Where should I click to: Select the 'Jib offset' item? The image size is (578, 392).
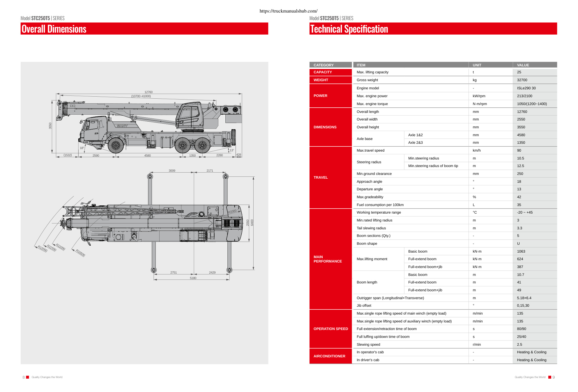pyautogui.click(x=364, y=306)
